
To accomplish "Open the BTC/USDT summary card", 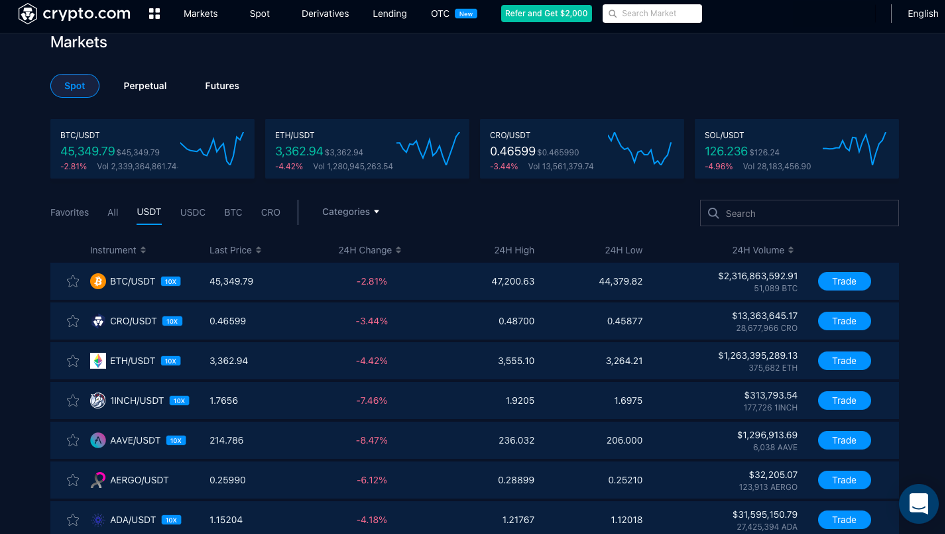I will [x=152, y=149].
